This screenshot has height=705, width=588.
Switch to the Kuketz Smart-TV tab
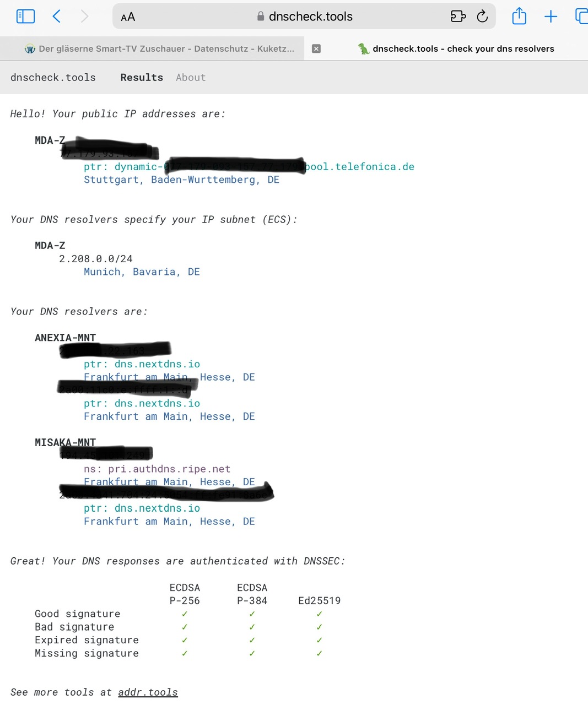coord(152,48)
